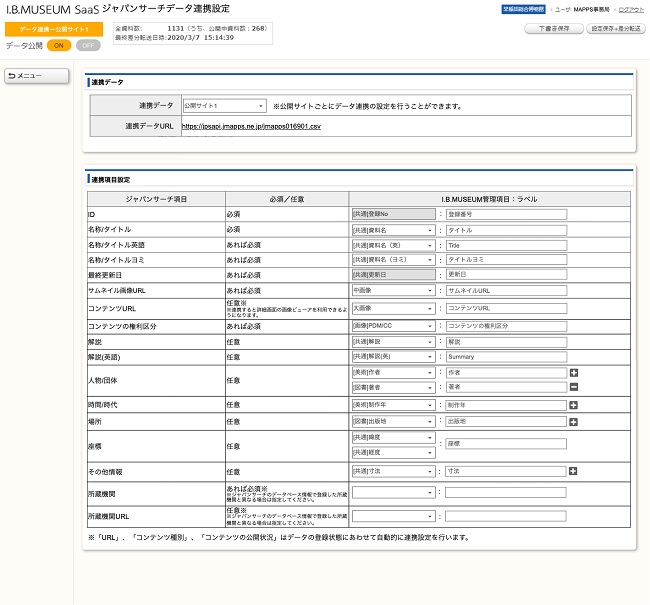Click the 連携項目設定 section heading

111,180
